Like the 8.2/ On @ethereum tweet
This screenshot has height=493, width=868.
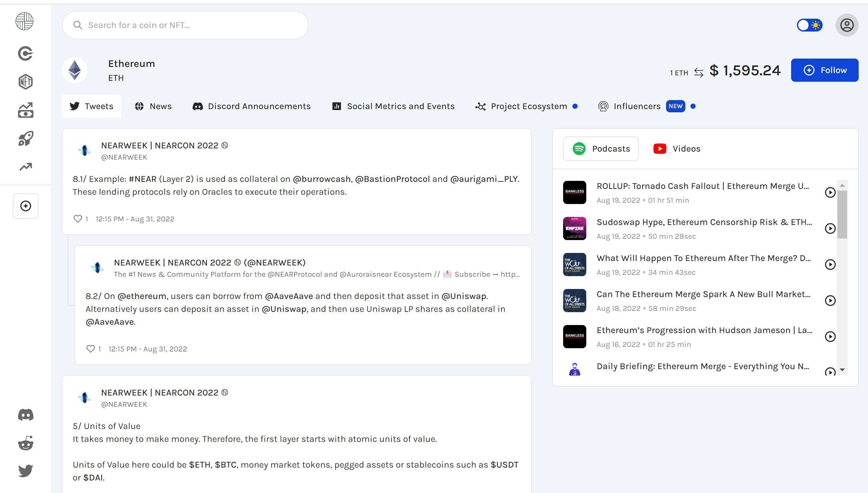[x=91, y=349]
